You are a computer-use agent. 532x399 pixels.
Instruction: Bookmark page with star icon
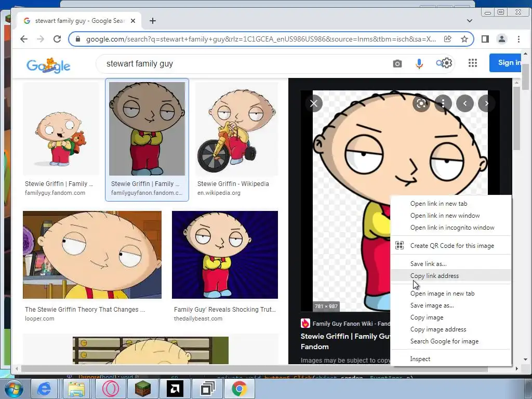coord(464,39)
